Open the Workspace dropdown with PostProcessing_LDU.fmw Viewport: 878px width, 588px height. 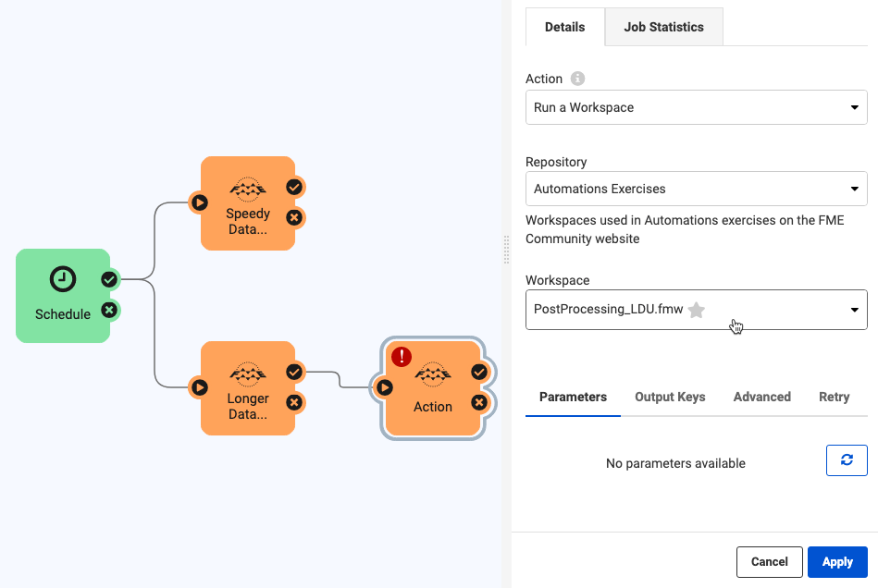pyautogui.click(x=696, y=310)
